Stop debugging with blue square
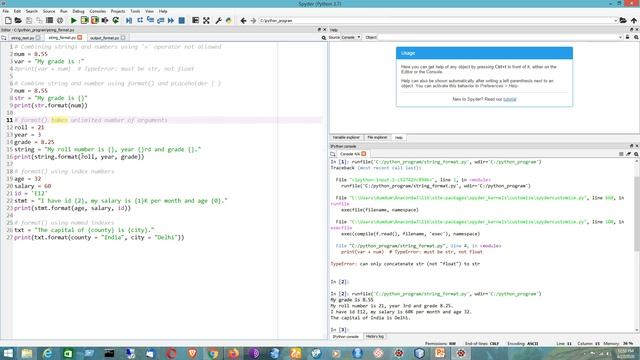This screenshot has width=640, height=360. coord(182,20)
